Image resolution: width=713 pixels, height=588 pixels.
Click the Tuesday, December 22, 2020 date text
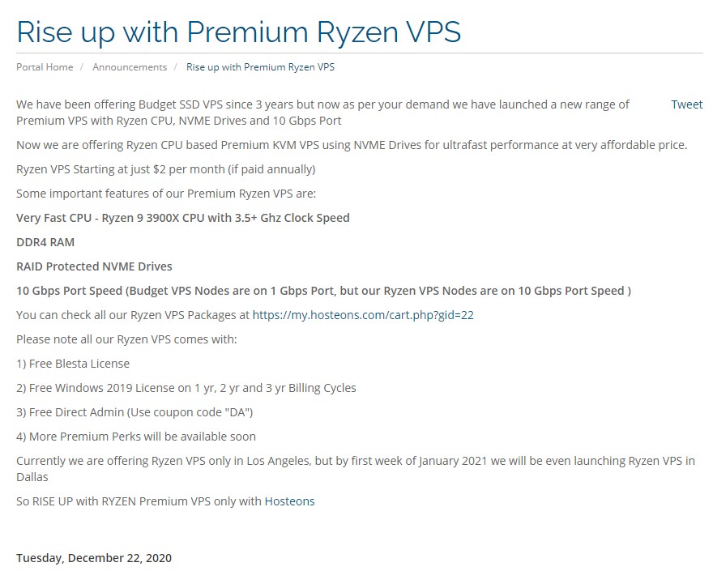coord(94,557)
